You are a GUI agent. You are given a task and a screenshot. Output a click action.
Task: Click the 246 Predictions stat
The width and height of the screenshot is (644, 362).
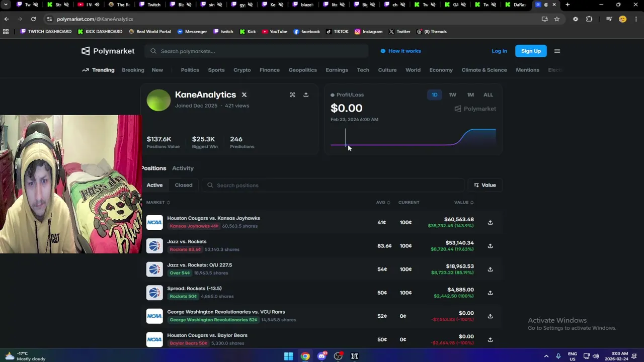tap(242, 142)
